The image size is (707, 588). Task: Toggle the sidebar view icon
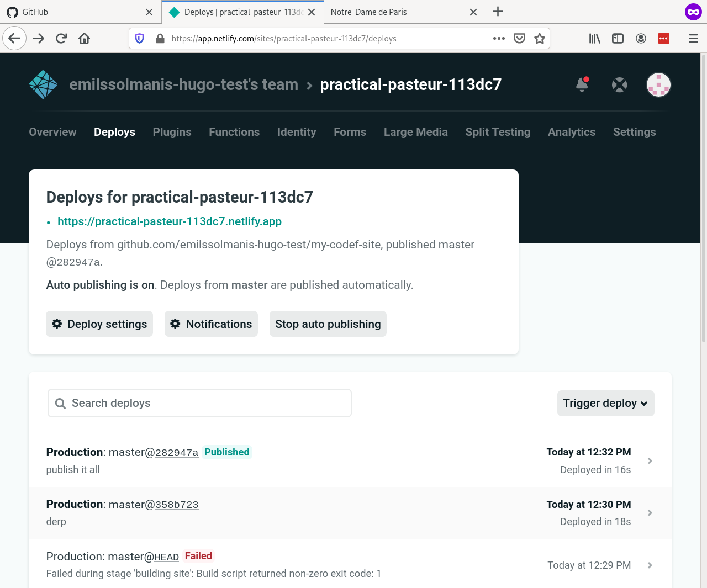click(x=618, y=39)
